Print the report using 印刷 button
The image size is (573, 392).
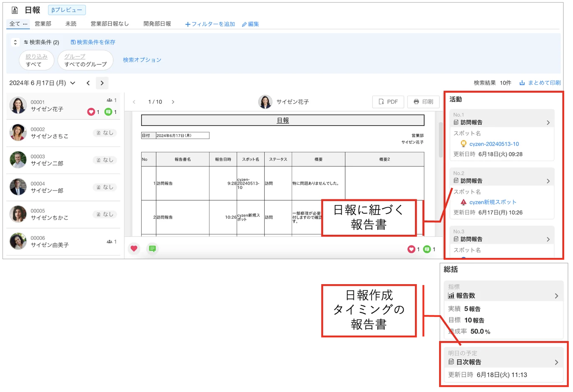pyautogui.click(x=423, y=102)
